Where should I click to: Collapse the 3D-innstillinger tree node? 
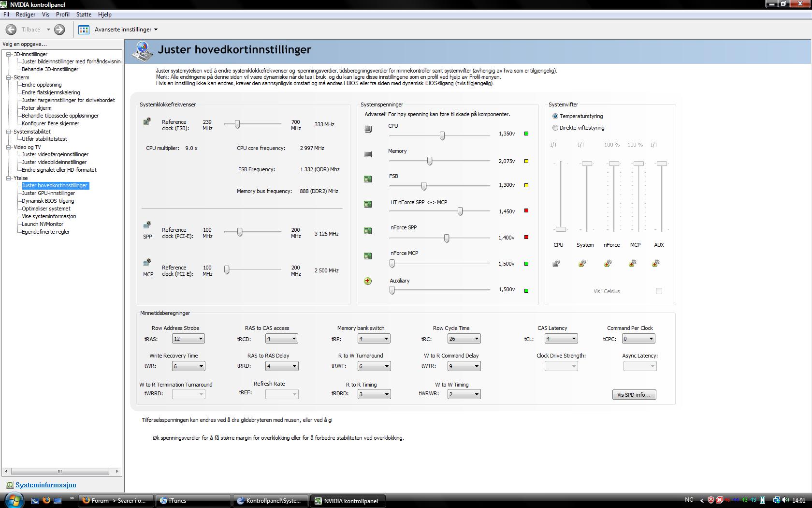point(8,54)
